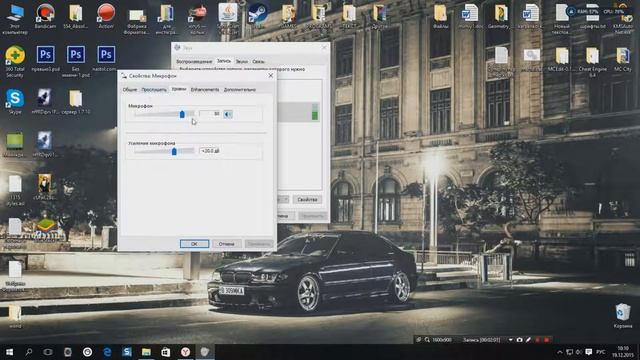This screenshot has height=360, width=640.
Task: Select the Запись tab in Звук window
Action: click(224, 61)
